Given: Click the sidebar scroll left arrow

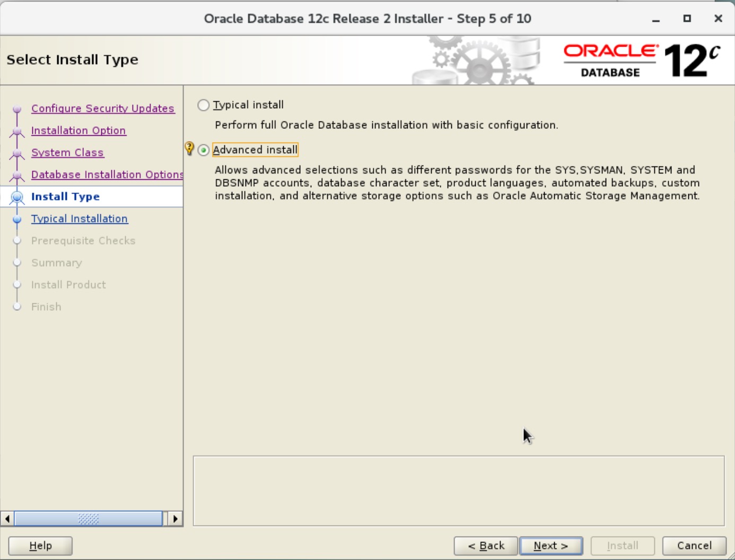Looking at the screenshot, I should point(7,519).
